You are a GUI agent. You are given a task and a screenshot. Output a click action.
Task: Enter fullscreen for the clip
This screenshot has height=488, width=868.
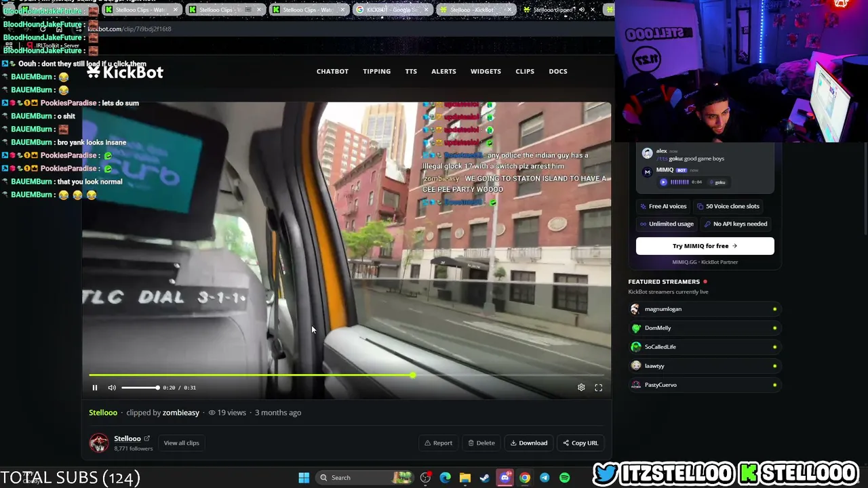(x=599, y=388)
